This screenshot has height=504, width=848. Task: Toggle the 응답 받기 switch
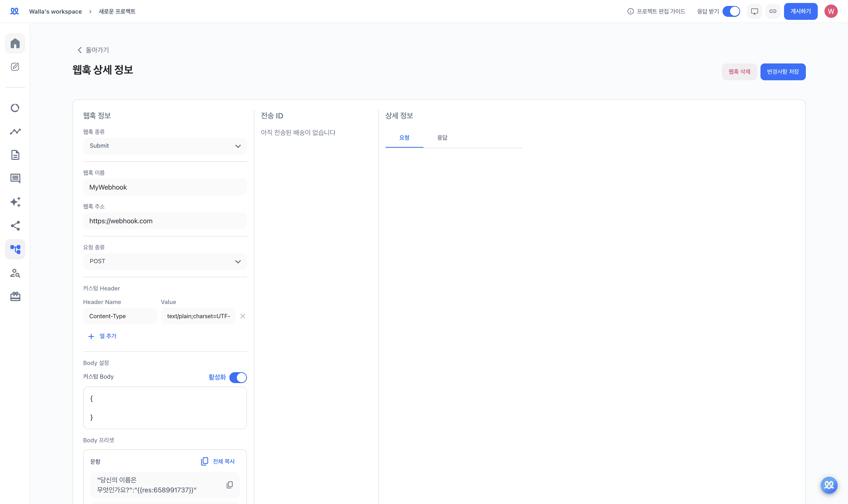click(731, 11)
